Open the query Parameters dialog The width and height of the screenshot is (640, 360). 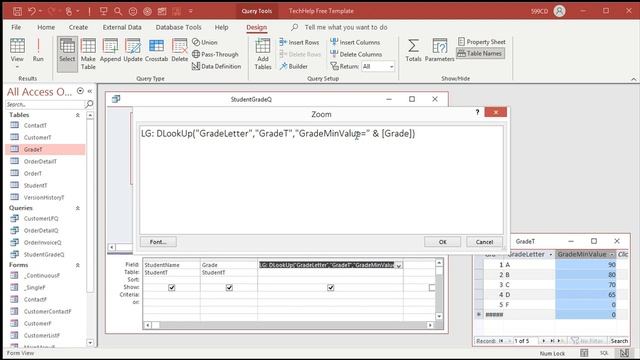(x=439, y=50)
